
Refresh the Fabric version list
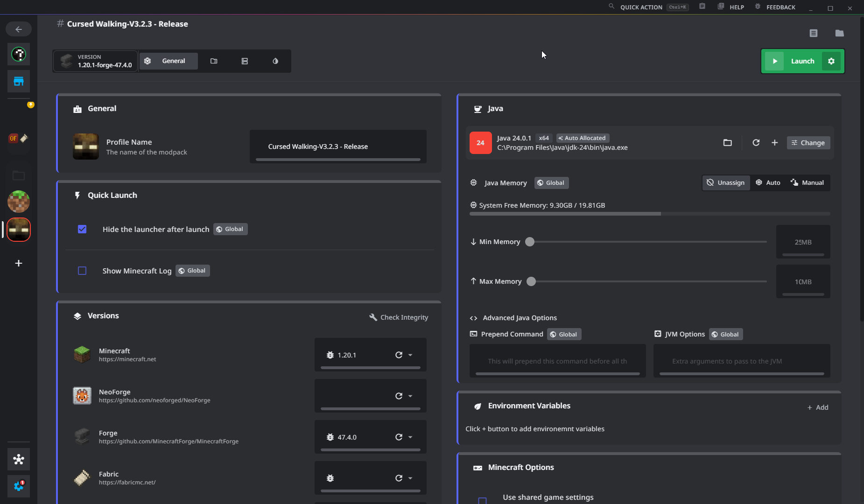tap(399, 478)
